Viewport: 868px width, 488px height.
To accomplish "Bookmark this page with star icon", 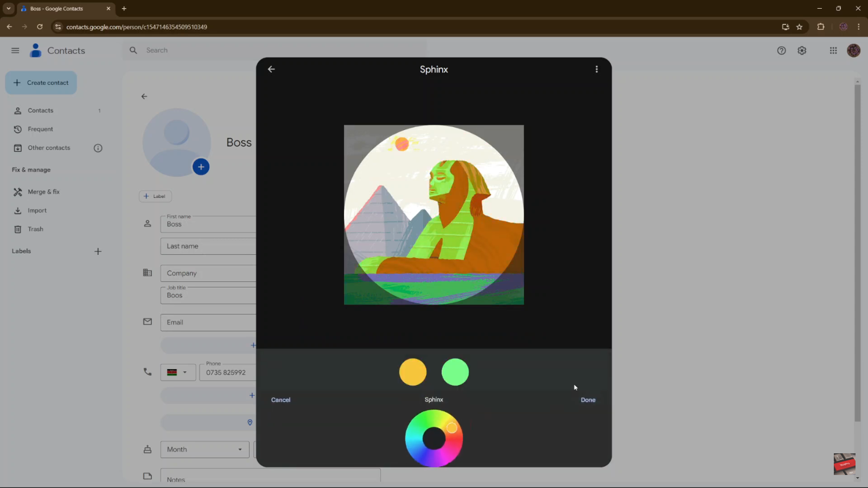I will tap(799, 27).
